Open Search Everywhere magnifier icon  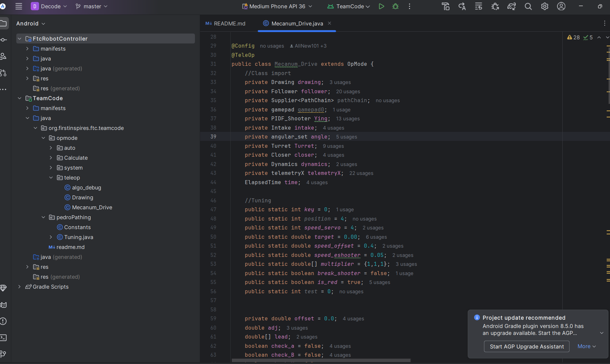coord(528,6)
